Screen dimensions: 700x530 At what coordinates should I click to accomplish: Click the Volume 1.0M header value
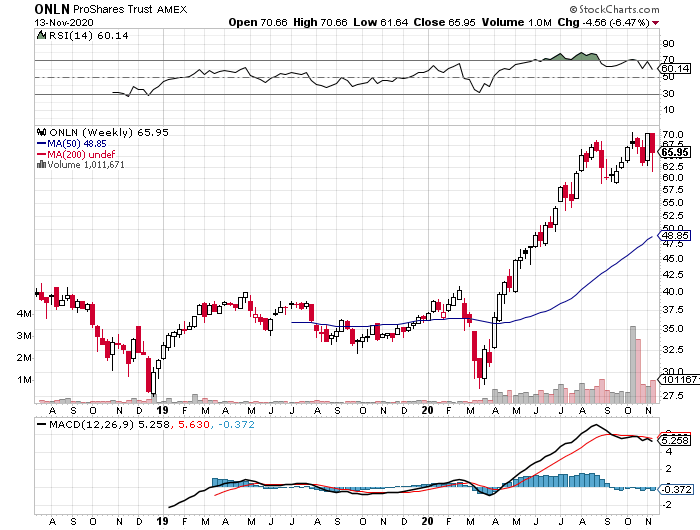click(517, 22)
